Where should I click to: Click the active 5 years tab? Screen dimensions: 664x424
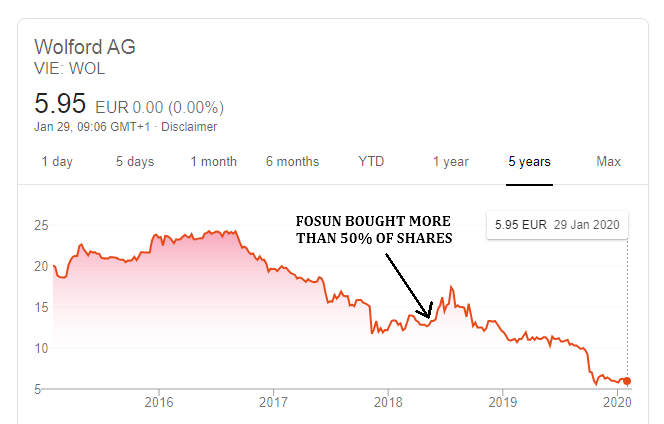529,161
